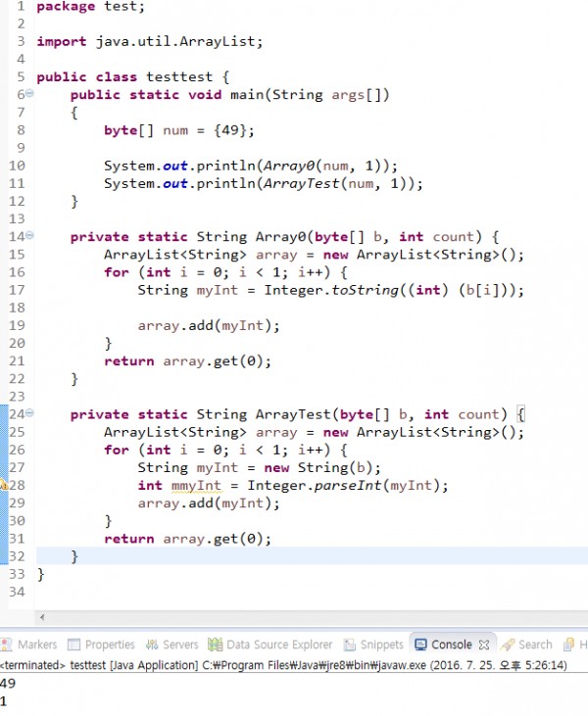The image size is (588, 716).
Task: Click the Properties tab icon
Action: tap(73, 644)
